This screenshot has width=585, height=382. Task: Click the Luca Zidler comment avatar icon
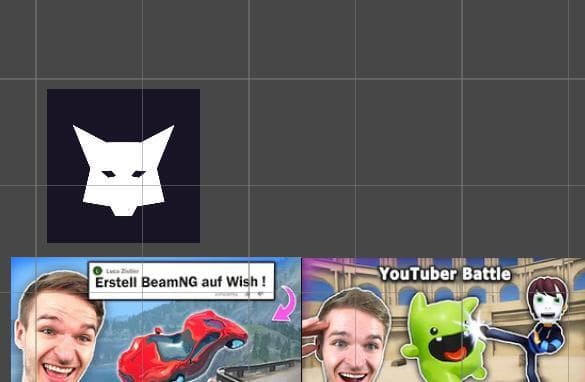98,270
